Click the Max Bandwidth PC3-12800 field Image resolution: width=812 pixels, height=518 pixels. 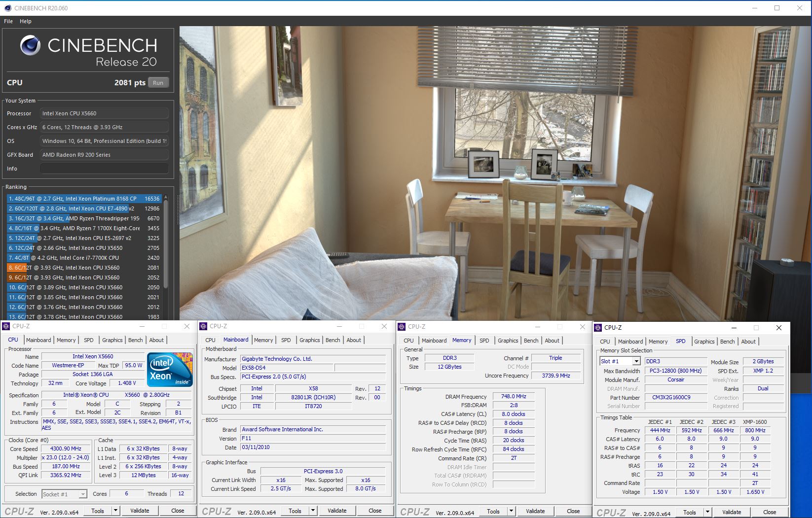coord(675,371)
